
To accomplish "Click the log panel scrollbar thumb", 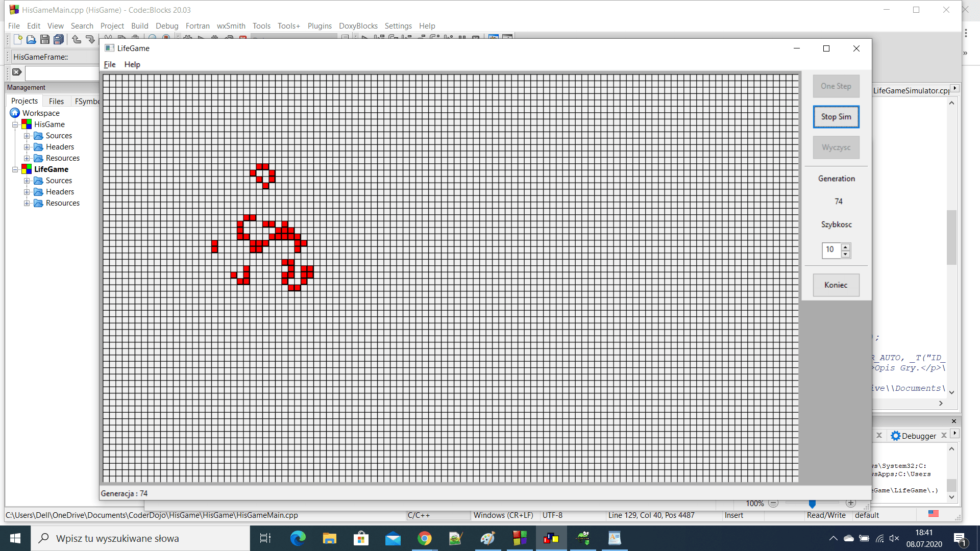I will [951, 485].
